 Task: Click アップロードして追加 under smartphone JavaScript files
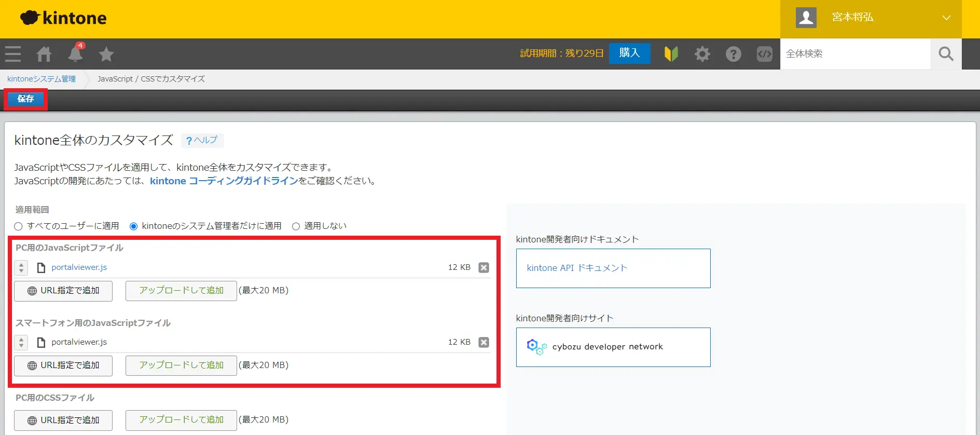[181, 365]
